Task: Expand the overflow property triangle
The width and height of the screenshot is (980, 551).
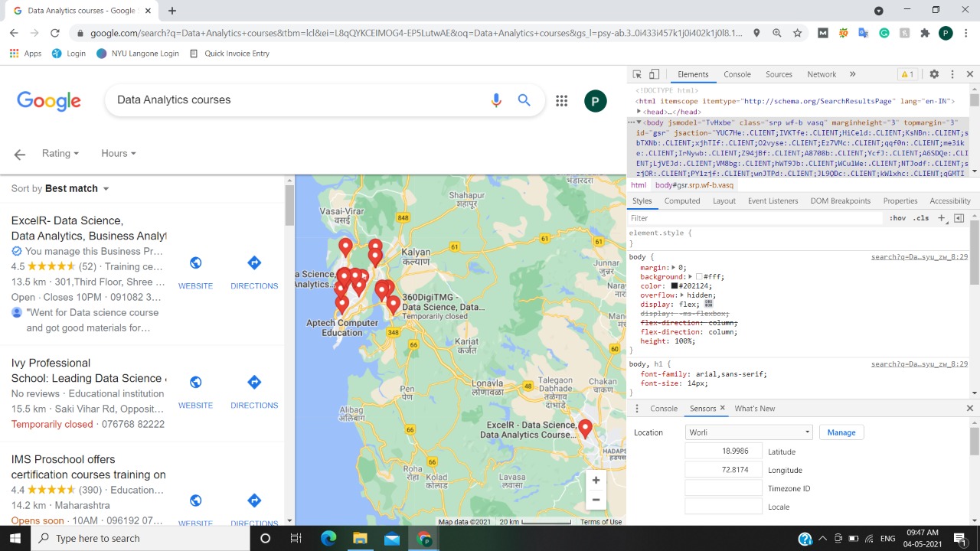Action: (681, 295)
